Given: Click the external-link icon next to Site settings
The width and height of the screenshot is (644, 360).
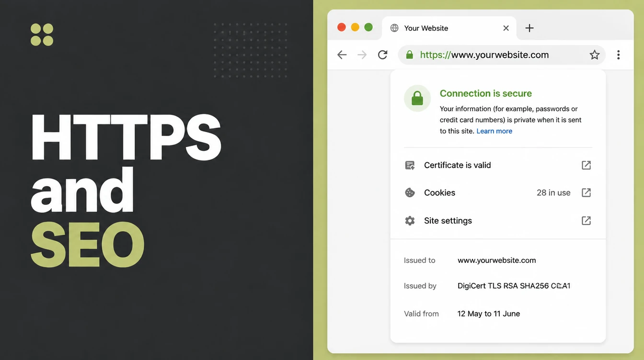Looking at the screenshot, I should click(x=586, y=221).
